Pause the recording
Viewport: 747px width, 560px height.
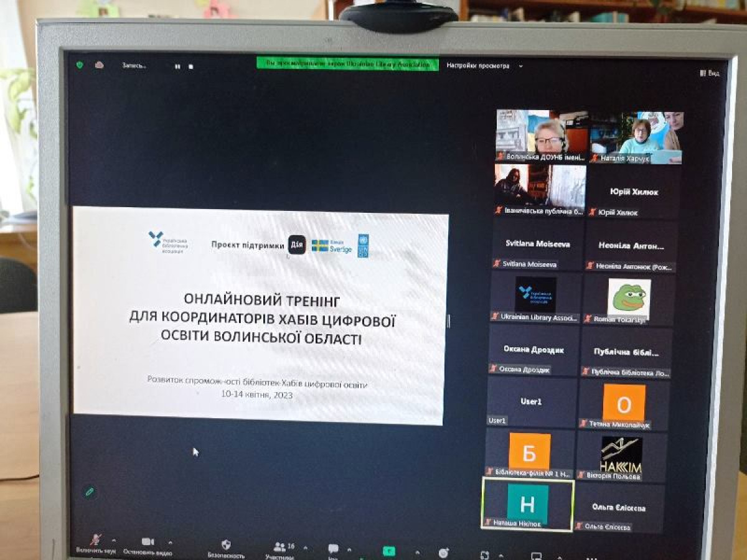click(177, 66)
